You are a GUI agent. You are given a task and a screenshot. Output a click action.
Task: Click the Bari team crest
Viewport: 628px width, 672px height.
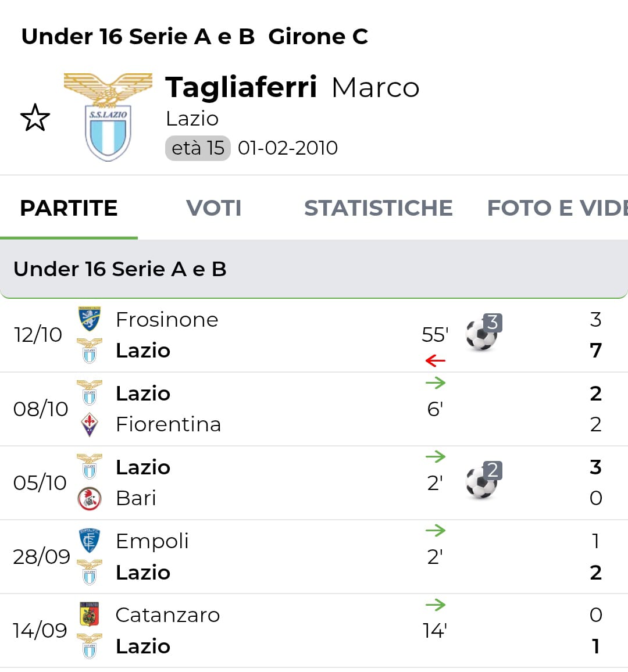(90, 498)
